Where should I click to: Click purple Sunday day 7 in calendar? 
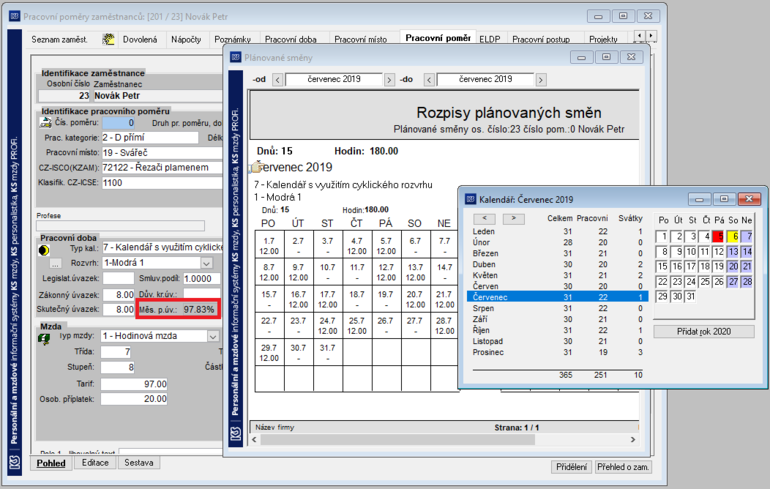pyautogui.click(x=747, y=237)
